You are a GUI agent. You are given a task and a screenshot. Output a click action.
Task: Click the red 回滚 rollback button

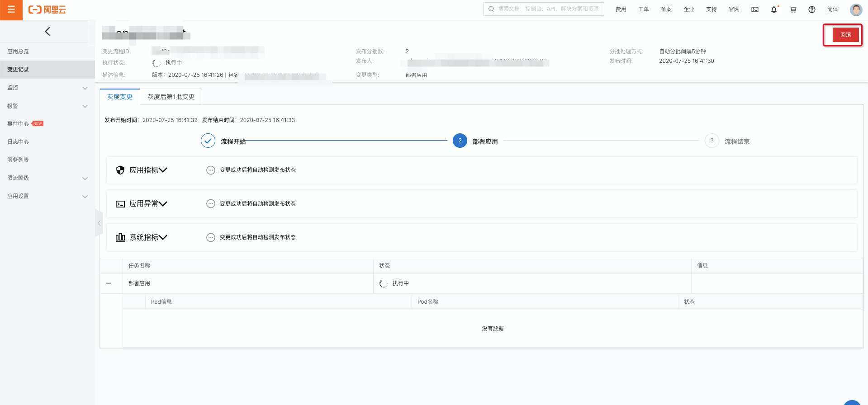(845, 35)
